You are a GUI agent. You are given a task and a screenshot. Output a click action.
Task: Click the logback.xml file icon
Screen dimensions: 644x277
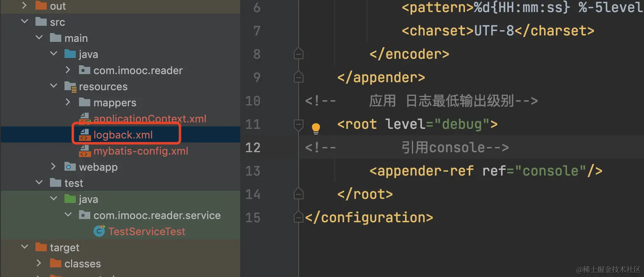tap(85, 135)
